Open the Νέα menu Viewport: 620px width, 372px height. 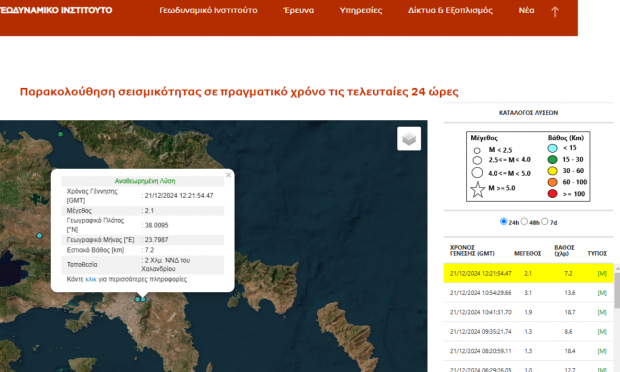click(x=526, y=10)
